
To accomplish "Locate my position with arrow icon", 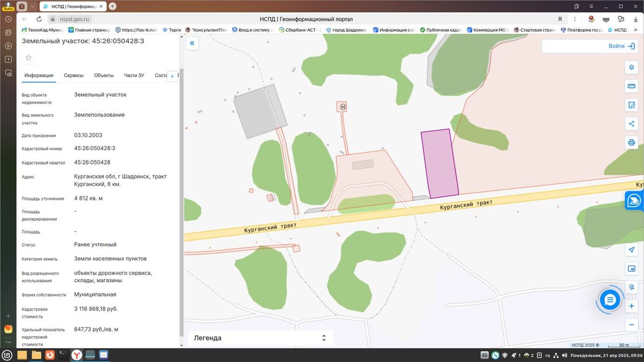I will pos(632,250).
